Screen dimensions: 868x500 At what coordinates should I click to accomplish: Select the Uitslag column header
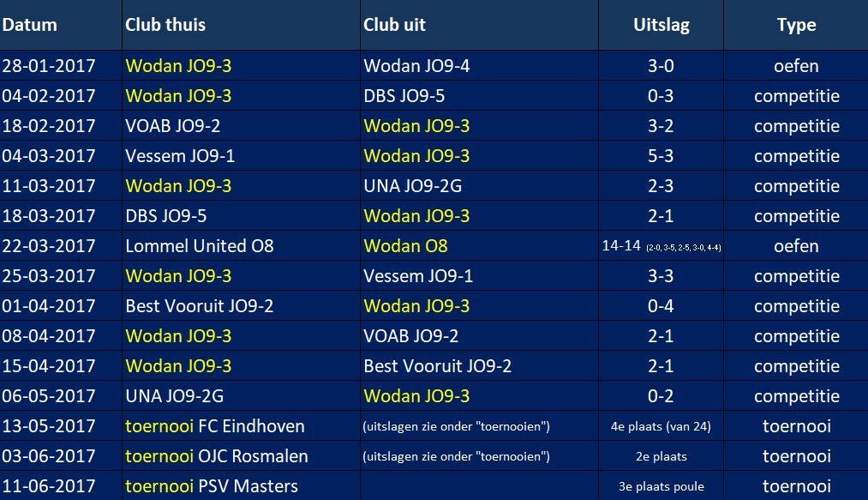pos(661,25)
